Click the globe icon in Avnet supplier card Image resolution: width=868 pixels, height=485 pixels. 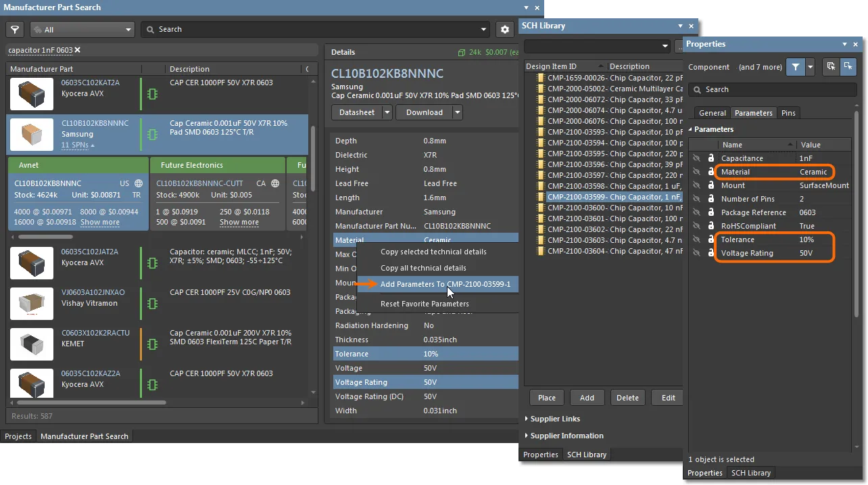coord(139,183)
